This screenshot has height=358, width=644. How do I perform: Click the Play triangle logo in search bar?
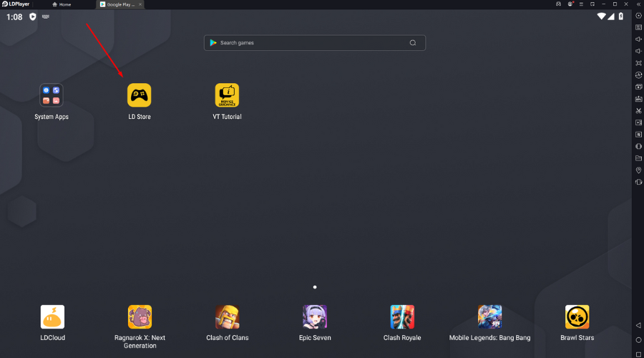click(x=213, y=43)
